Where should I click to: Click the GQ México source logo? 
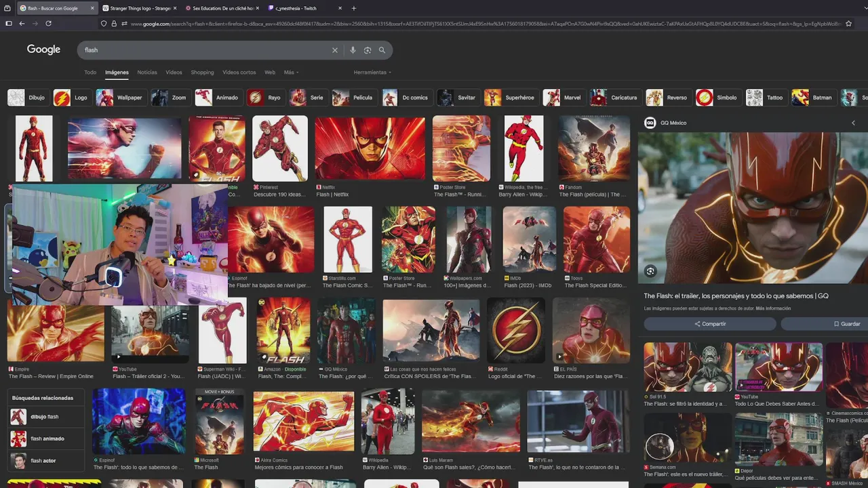pos(650,123)
